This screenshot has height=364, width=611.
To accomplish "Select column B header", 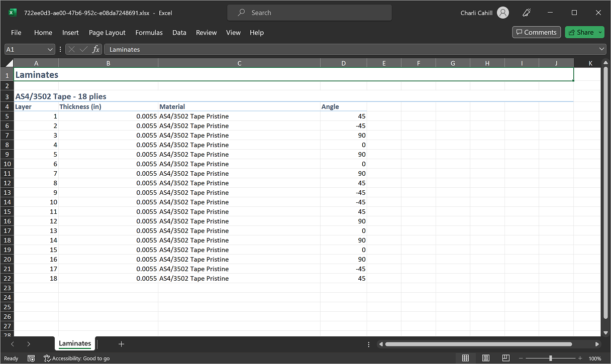I will point(109,63).
